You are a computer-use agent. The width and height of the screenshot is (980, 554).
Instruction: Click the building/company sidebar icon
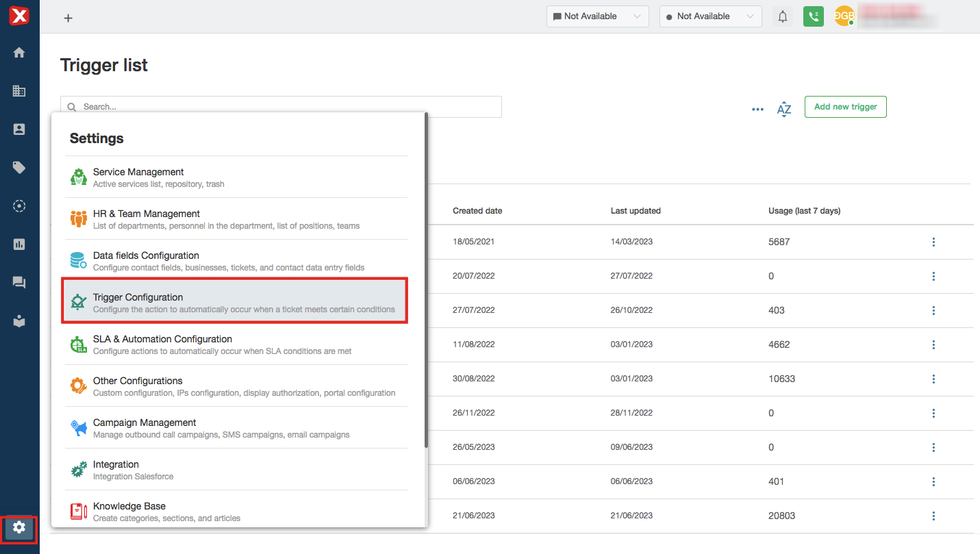(19, 91)
